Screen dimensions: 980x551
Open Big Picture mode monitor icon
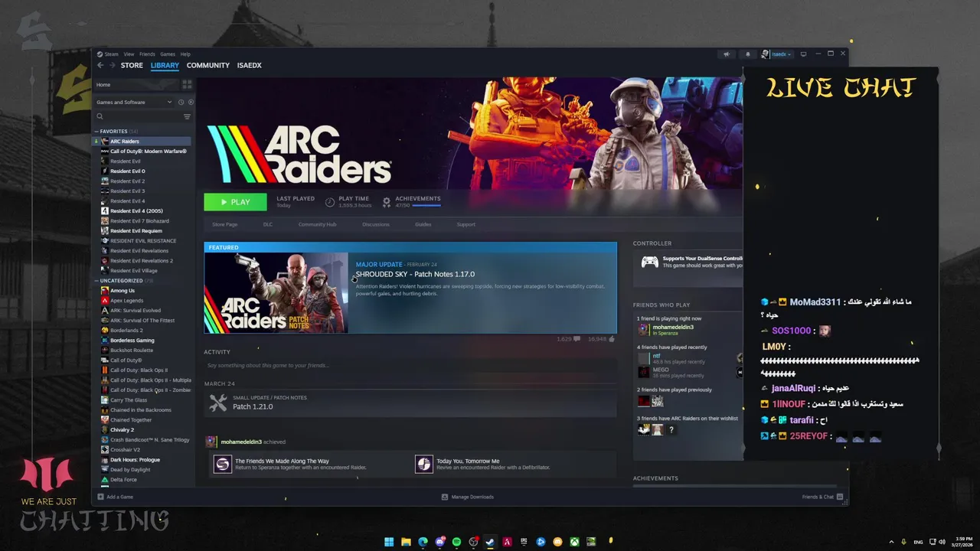coord(803,54)
